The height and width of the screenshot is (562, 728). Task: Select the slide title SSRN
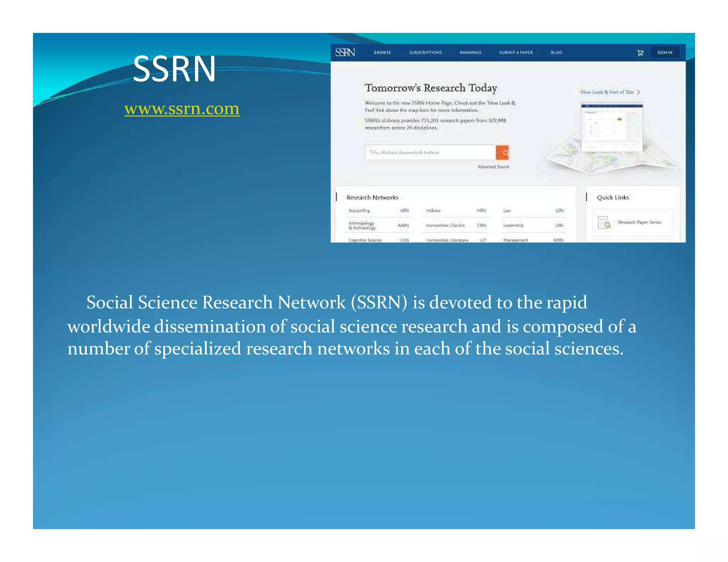coord(174,69)
